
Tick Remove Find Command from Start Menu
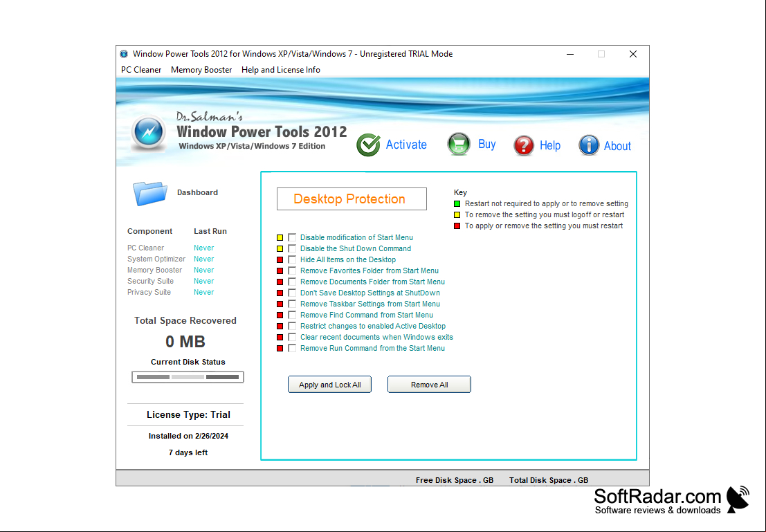(292, 315)
